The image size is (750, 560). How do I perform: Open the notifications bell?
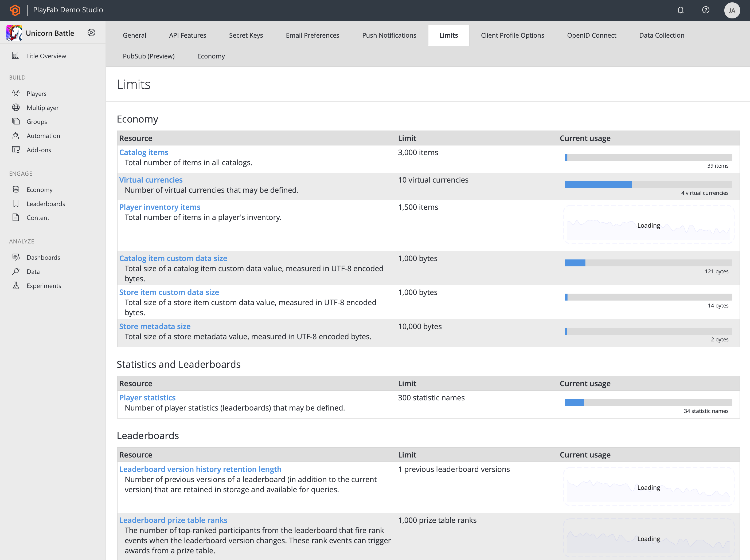[x=681, y=10]
